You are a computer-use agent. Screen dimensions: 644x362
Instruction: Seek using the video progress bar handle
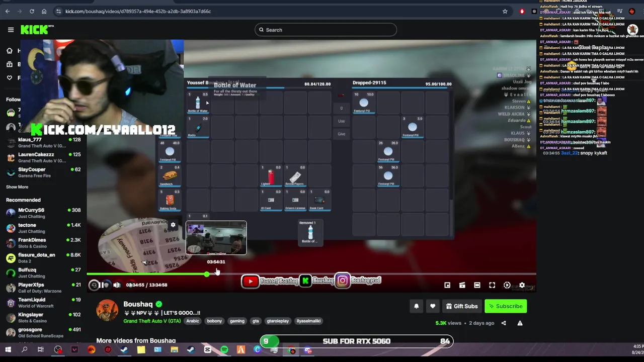(207, 274)
